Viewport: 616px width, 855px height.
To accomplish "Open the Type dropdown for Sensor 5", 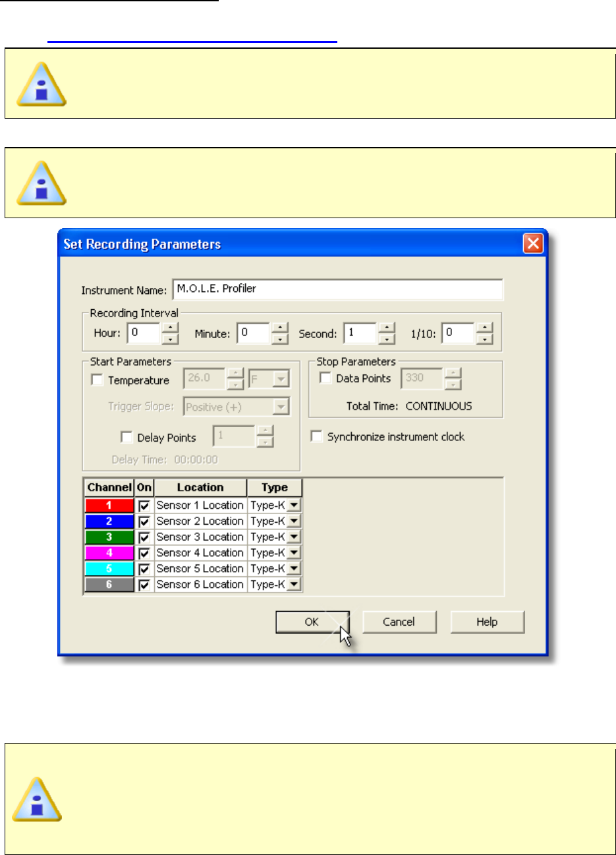I will point(294,569).
